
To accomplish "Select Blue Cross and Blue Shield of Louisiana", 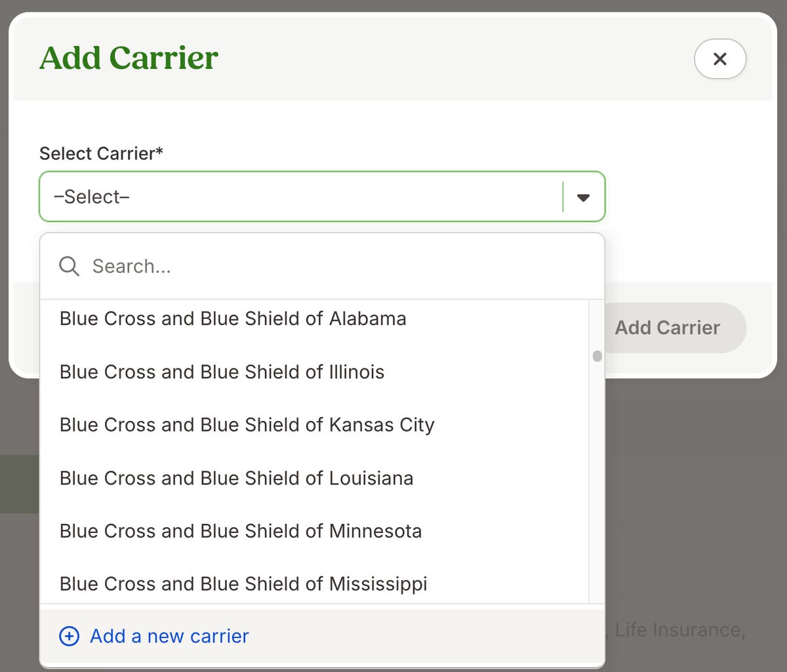I will coord(236,478).
